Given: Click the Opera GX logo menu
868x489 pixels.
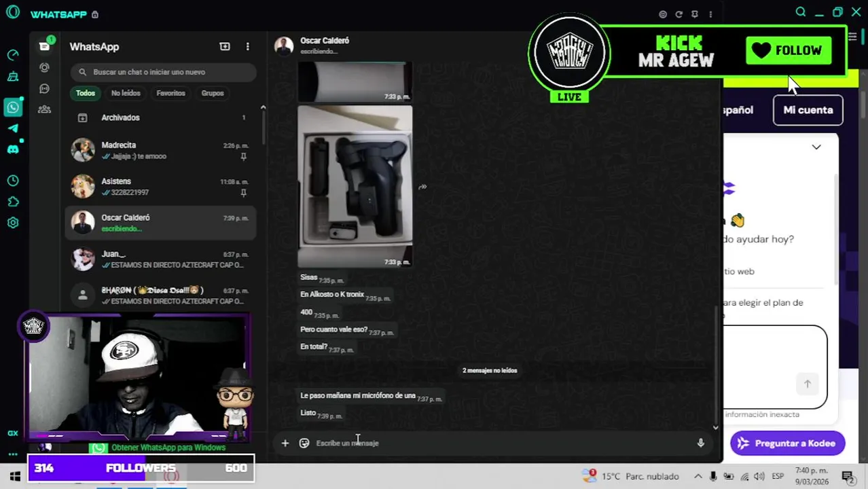Looking at the screenshot, I should point(13,12).
